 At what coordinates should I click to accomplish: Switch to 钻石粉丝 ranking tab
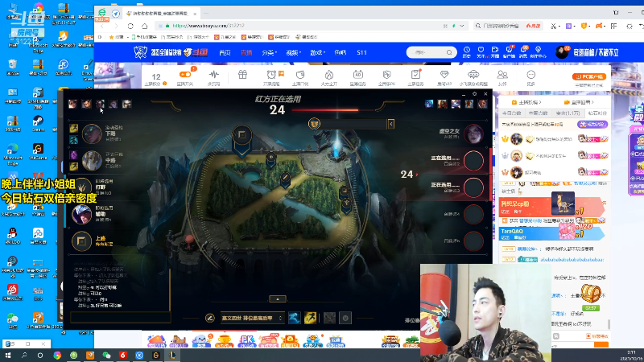click(x=597, y=113)
